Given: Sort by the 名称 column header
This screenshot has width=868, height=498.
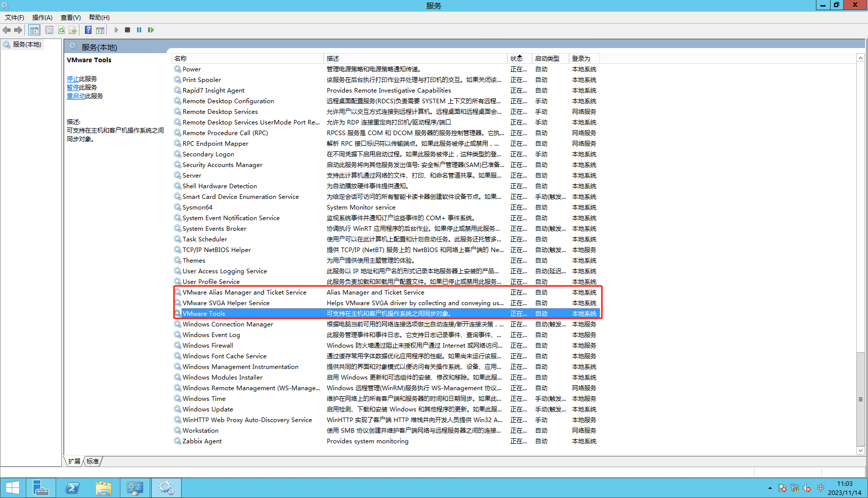Looking at the screenshot, I should [247, 59].
